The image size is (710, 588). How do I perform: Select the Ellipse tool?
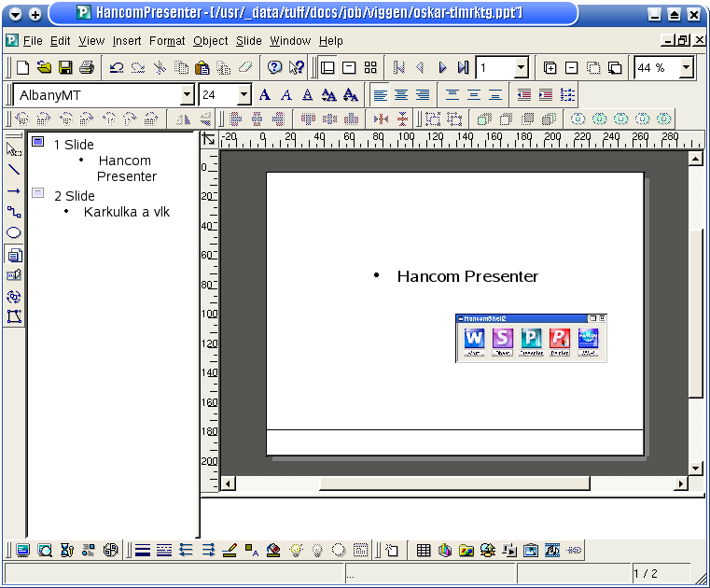click(14, 232)
